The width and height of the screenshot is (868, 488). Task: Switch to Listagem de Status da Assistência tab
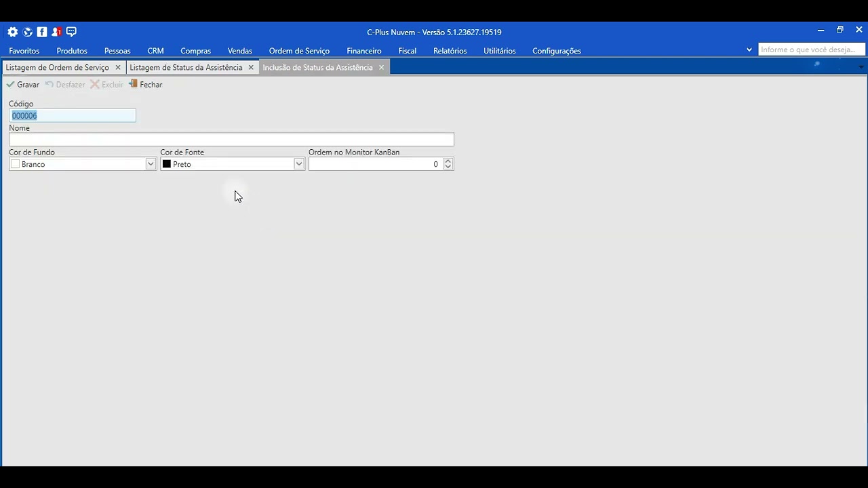pyautogui.click(x=186, y=68)
